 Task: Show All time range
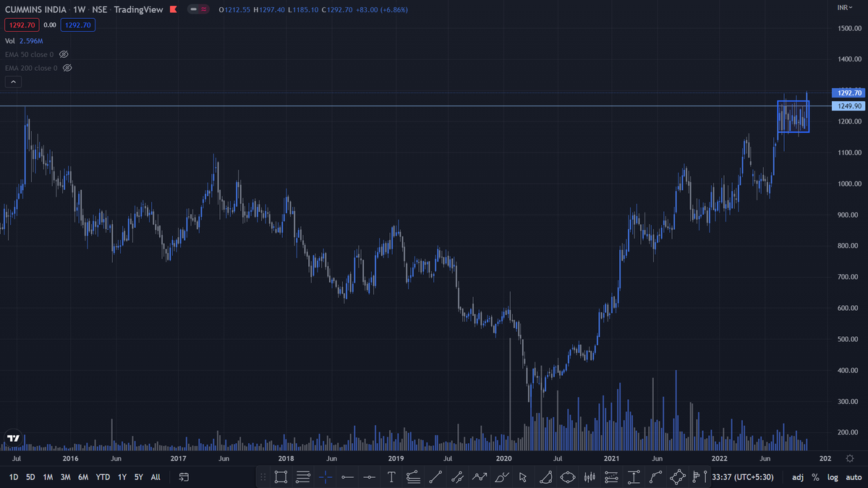[156, 477]
